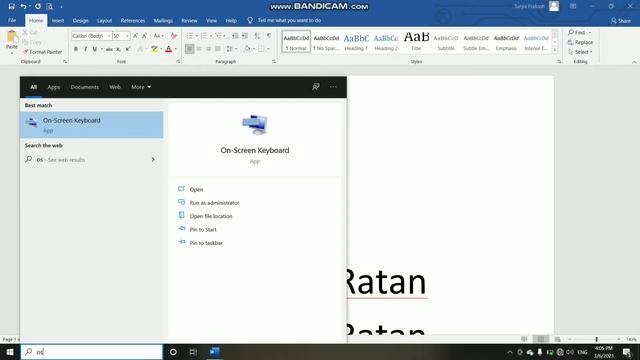Viewport: 640px width, 360px height.
Task: Open search feedback icon in search panel
Action: pos(316,87)
